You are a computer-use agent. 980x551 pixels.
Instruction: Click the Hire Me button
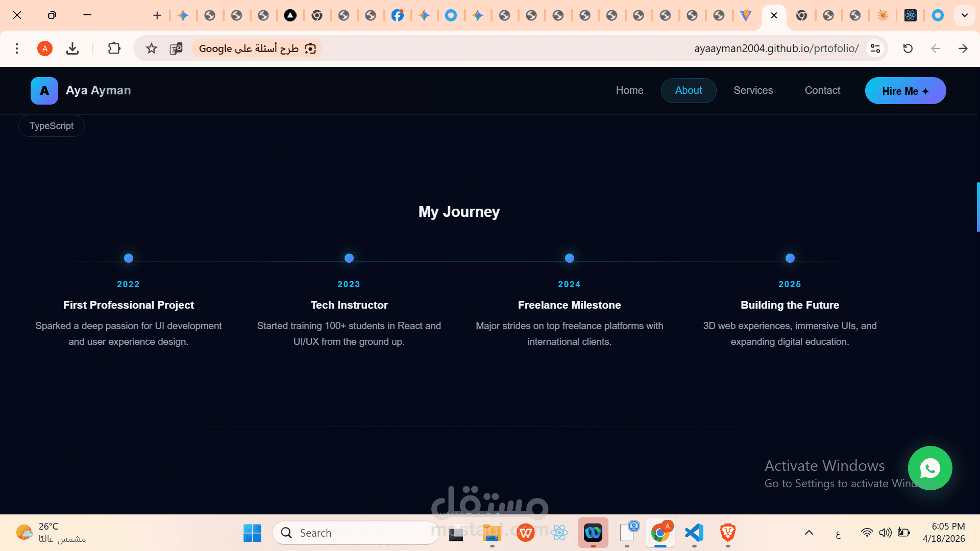click(905, 91)
